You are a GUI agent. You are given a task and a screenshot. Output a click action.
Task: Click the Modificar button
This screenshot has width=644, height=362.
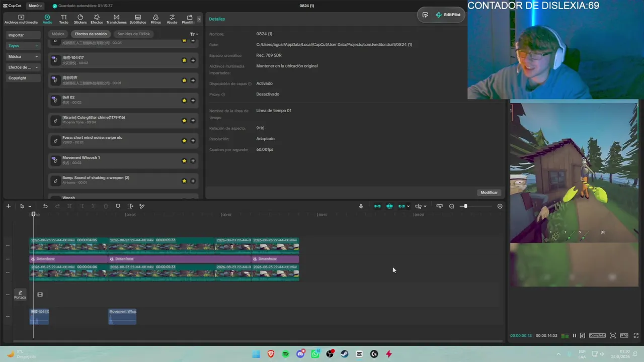pos(489,193)
